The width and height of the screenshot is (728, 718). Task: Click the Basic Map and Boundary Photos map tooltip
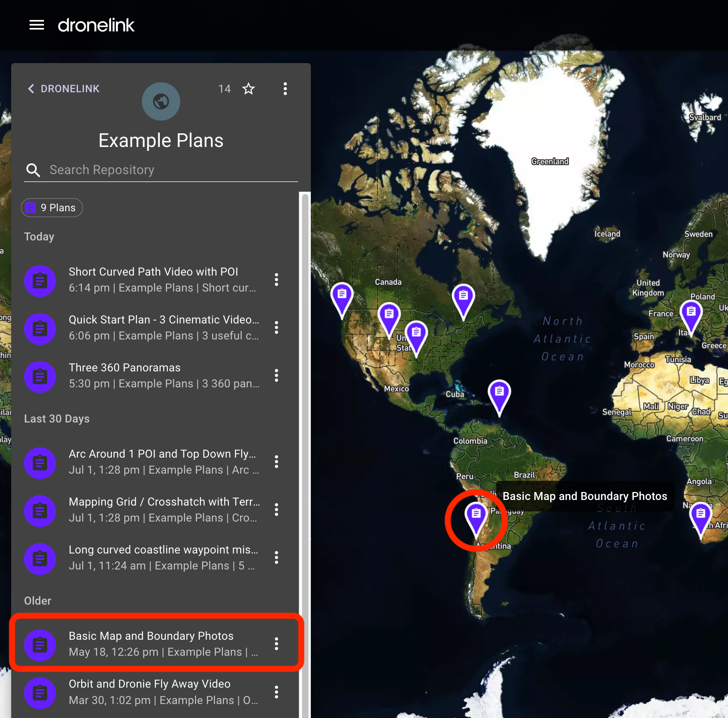tap(585, 496)
